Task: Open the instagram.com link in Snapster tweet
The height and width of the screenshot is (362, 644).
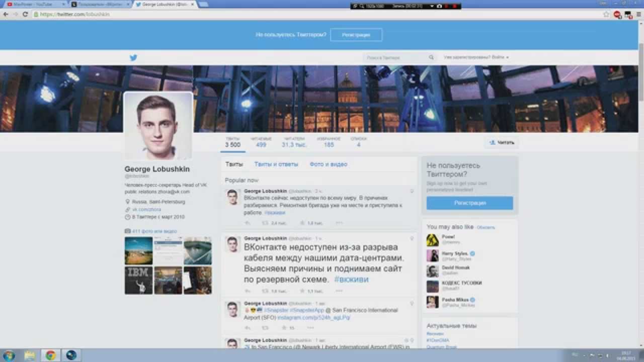Action: tap(314, 318)
